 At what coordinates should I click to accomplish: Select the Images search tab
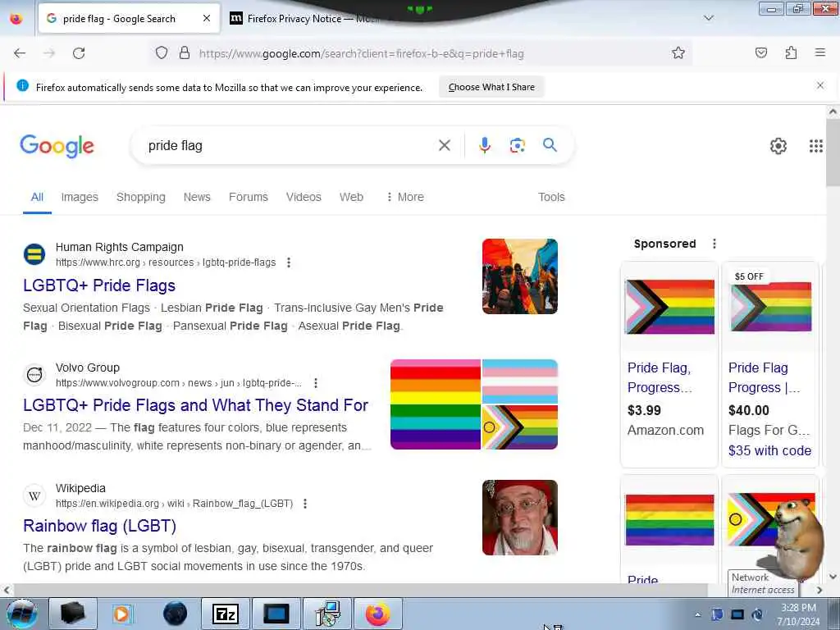coord(80,197)
